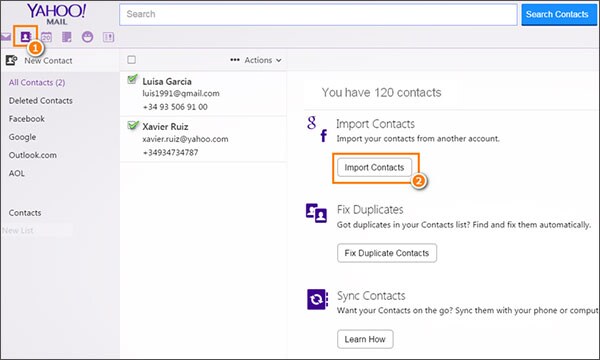The height and width of the screenshot is (360, 600).
Task: Click the Fix Duplicate Contacts button
Action: [387, 253]
